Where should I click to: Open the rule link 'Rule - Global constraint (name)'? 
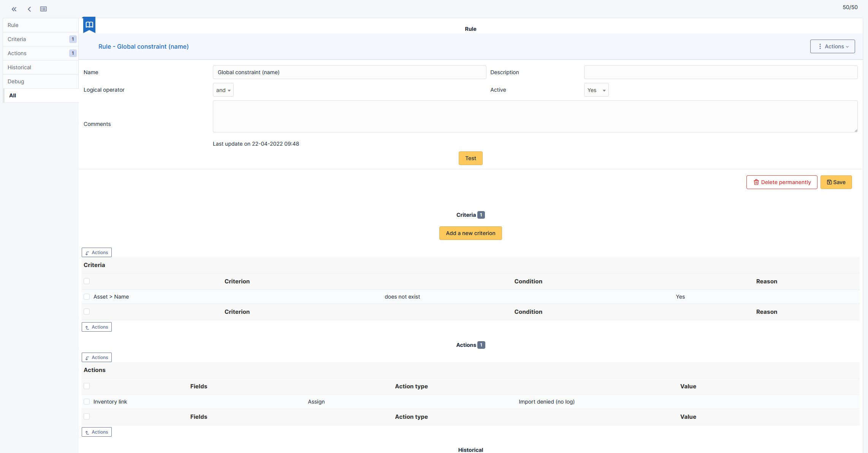point(144,46)
